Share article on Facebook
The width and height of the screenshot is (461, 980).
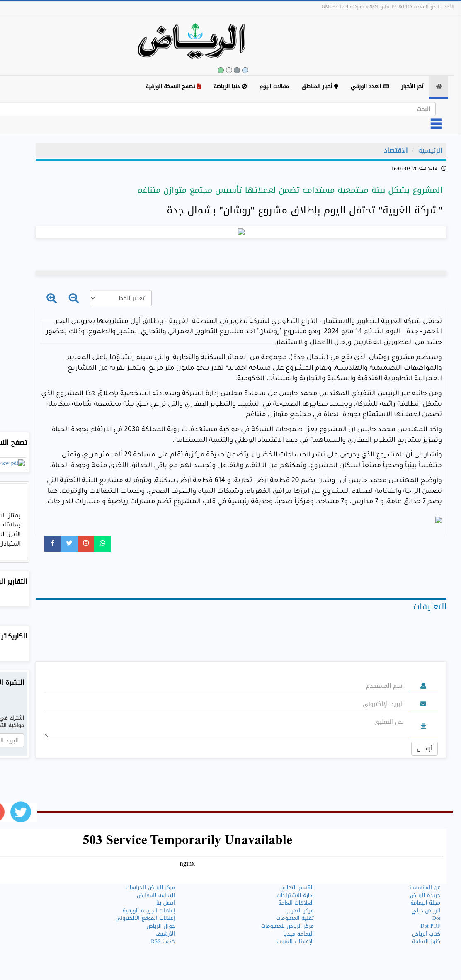point(53,543)
